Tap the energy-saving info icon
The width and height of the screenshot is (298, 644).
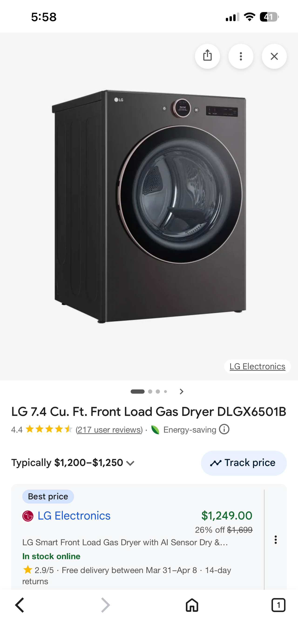[224, 429]
